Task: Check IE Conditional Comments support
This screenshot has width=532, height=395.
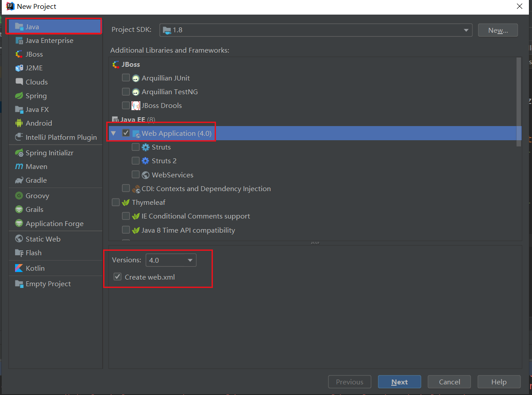Action: pos(126,216)
